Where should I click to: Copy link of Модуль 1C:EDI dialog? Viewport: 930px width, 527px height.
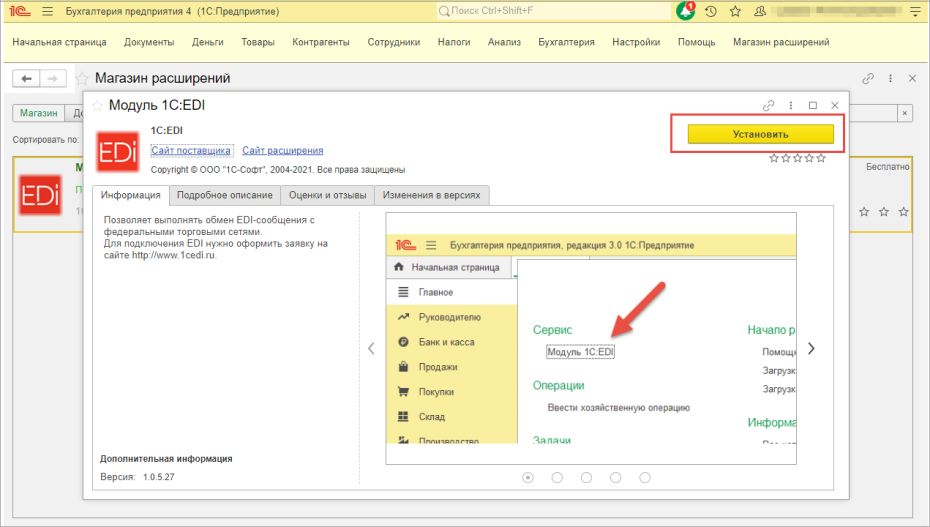point(769,106)
